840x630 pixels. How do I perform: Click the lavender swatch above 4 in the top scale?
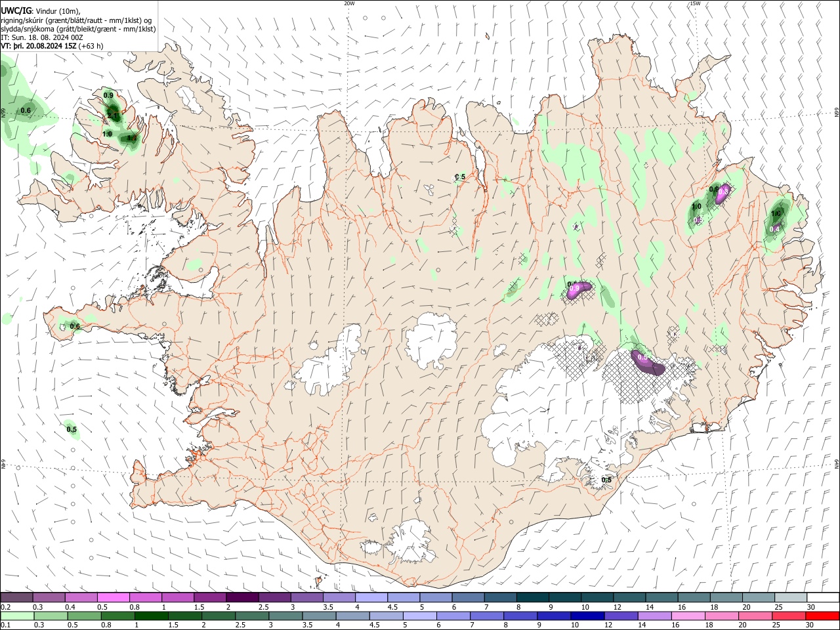[370, 598]
